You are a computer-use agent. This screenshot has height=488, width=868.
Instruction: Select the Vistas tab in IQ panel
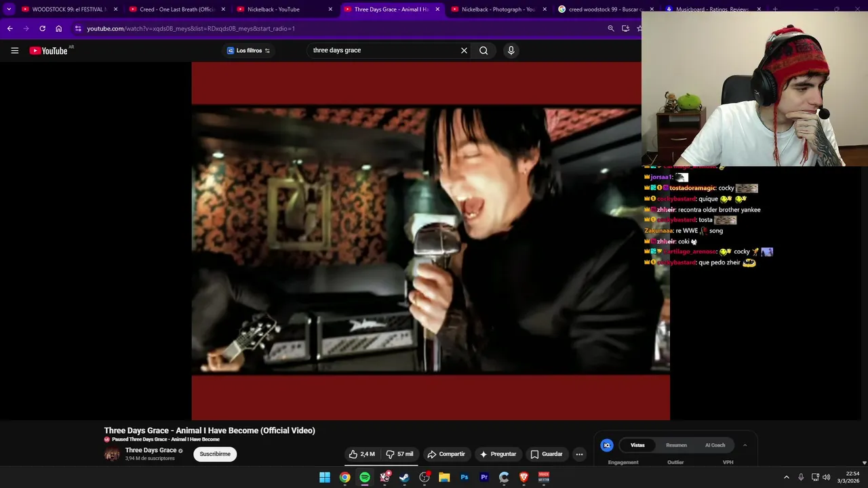coord(637,445)
